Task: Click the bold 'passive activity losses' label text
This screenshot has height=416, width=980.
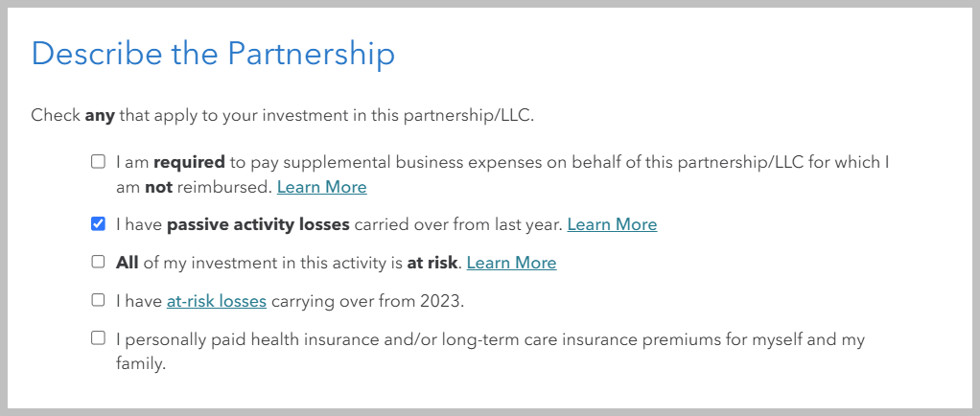Action: (258, 224)
